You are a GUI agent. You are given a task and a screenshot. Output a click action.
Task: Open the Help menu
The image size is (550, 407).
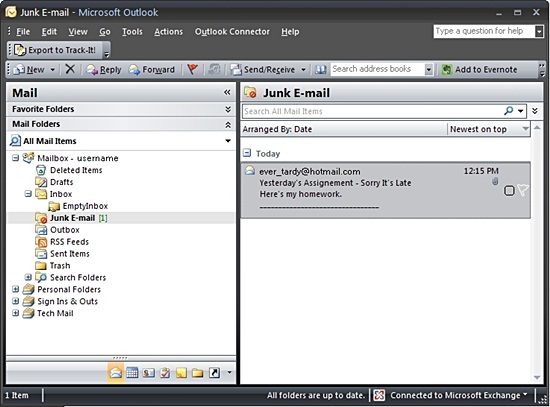(x=290, y=32)
